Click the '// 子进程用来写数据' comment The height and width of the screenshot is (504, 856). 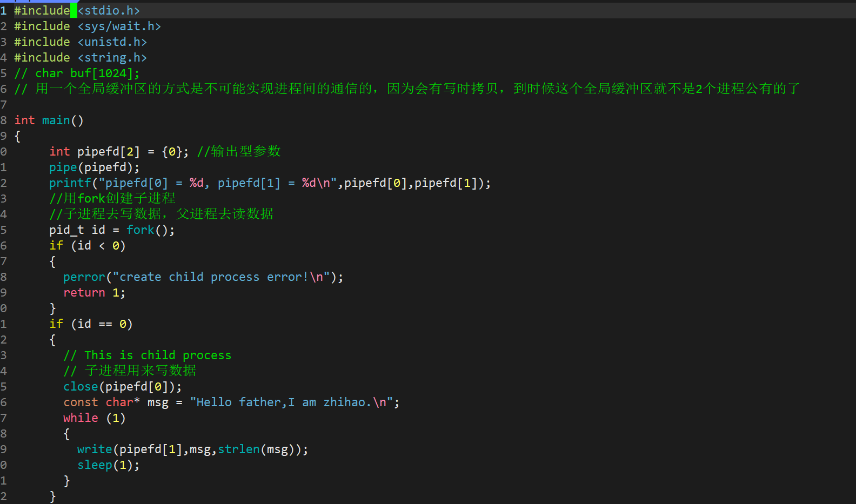130,371
